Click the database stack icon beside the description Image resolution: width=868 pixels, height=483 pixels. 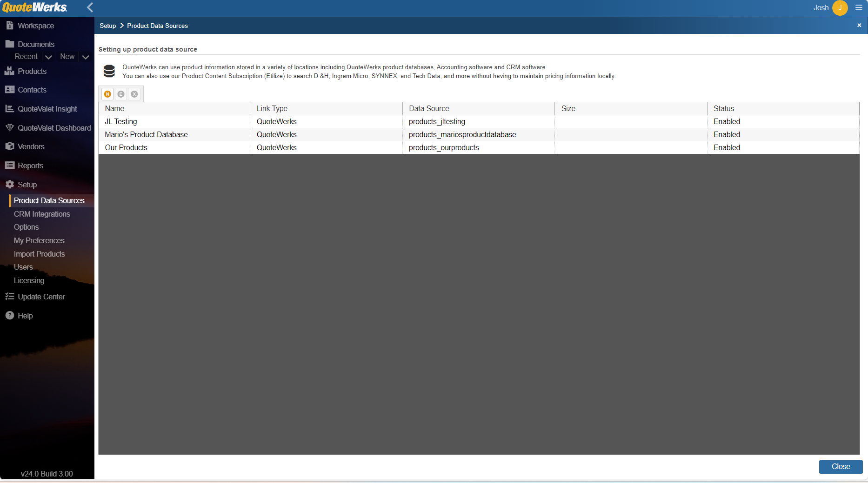[x=109, y=71]
